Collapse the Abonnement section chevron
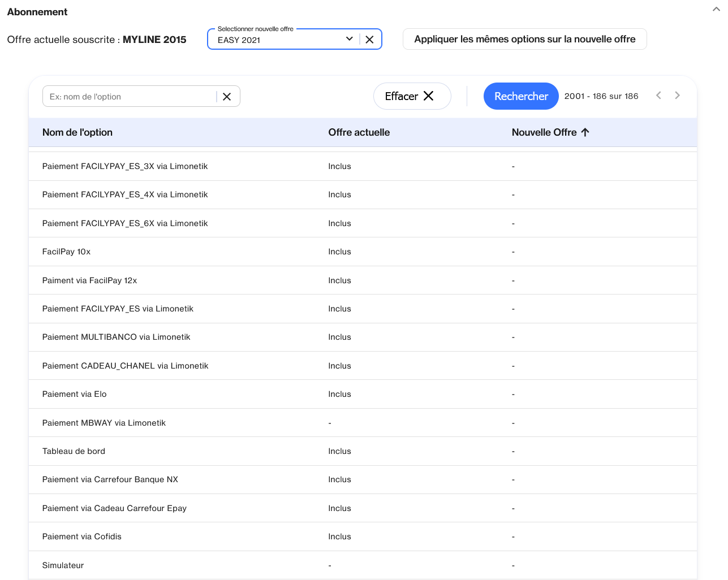728x580 pixels. (x=716, y=10)
